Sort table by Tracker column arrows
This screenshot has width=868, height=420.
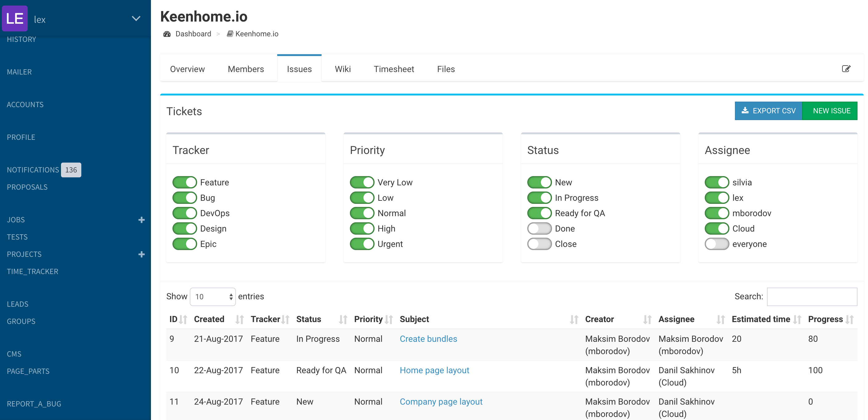pos(286,319)
